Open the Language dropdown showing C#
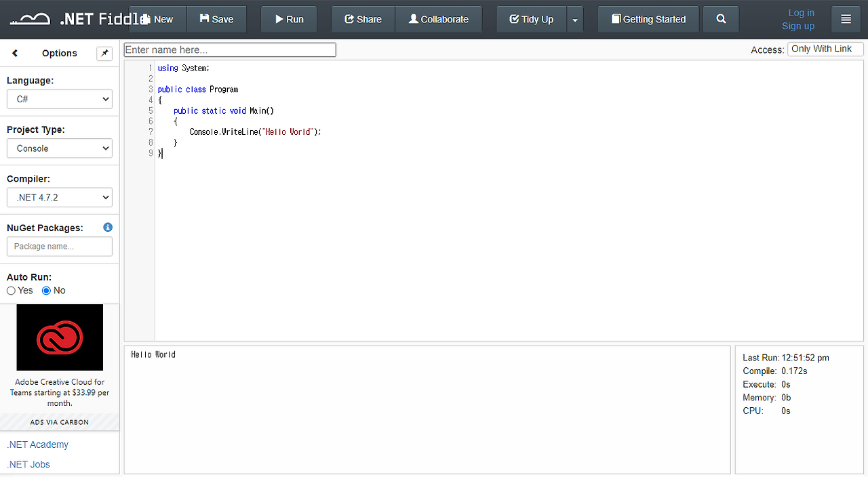The width and height of the screenshot is (868, 477). coord(59,99)
